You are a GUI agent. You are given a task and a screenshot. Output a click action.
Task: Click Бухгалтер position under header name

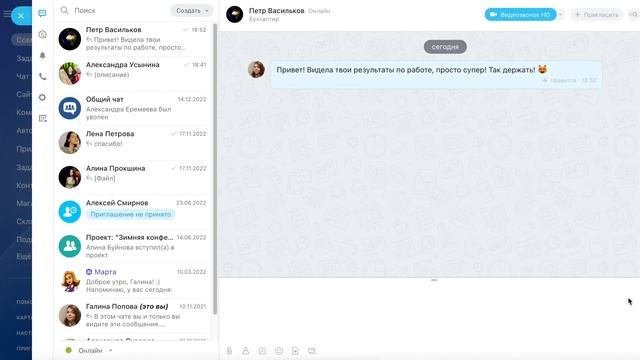click(264, 19)
